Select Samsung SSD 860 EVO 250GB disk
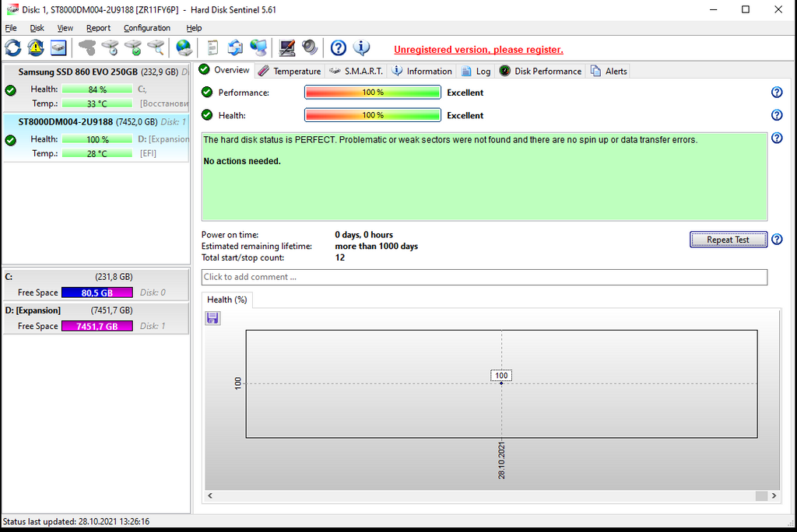The width and height of the screenshot is (797, 532). (97, 87)
